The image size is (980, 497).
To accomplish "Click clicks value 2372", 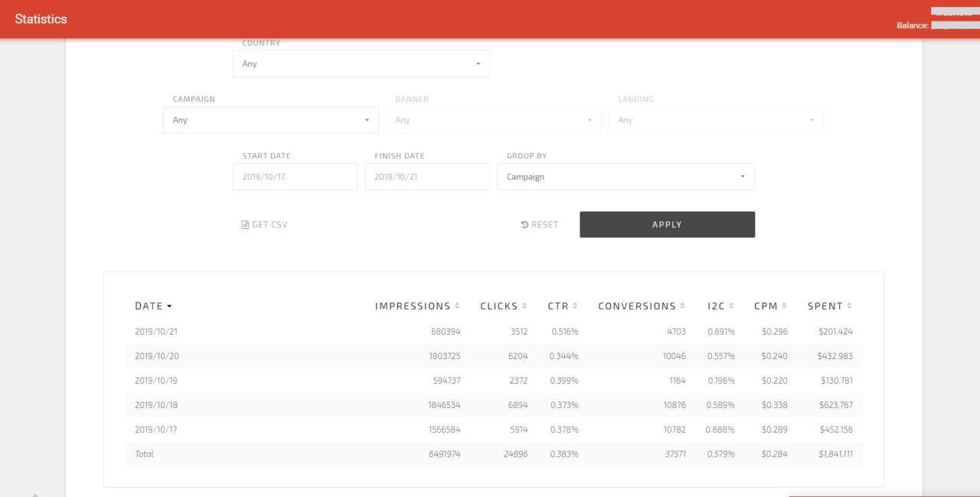I will click(518, 381).
